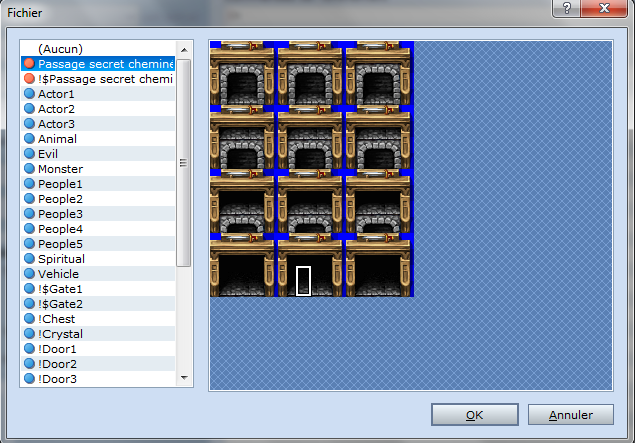Click the blue dot icon beside Vehicle
The height and width of the screenshot is (443, 635).
(x=29, y=273)
